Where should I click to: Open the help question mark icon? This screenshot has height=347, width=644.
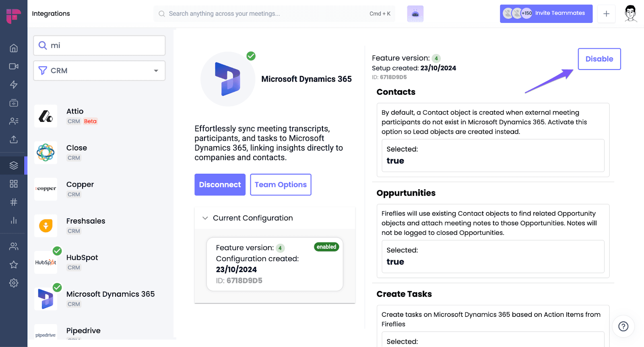click(623, 326)
